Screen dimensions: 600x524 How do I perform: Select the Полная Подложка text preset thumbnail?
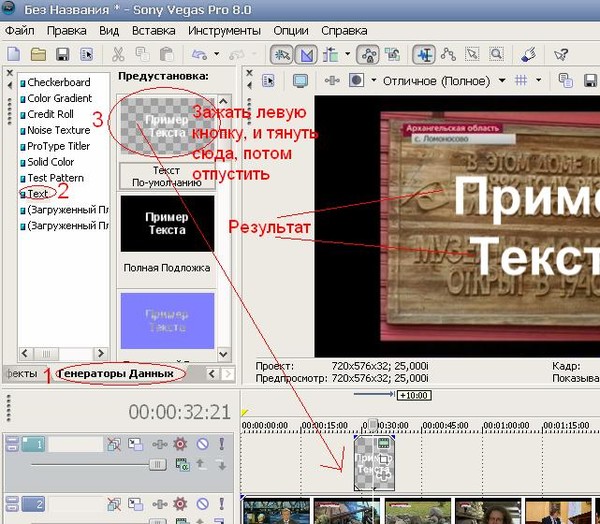[x=166, y=223]
